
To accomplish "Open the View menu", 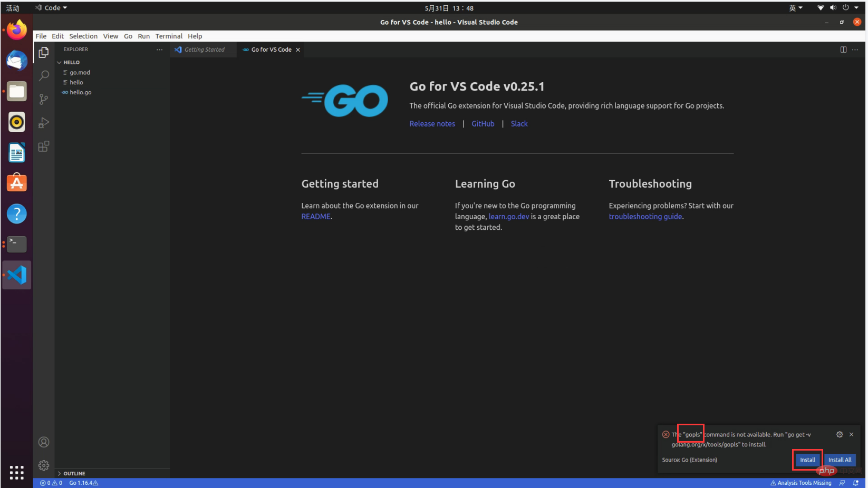I will (111, 36).
